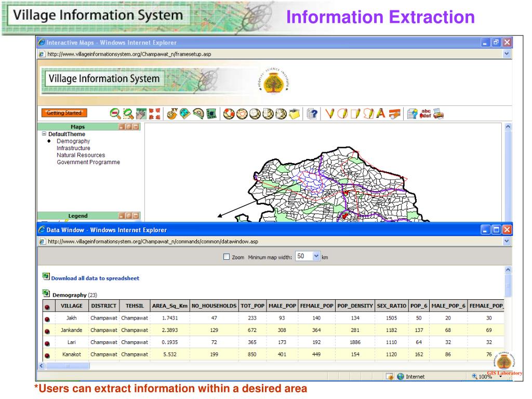Click the red dot on the Lari row

point(47,344)
